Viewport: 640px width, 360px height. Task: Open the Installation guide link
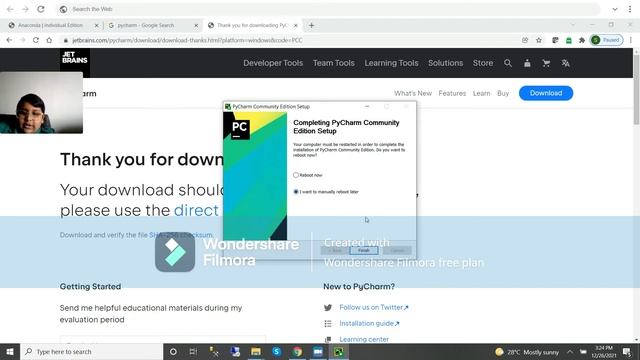coord(369,323)
